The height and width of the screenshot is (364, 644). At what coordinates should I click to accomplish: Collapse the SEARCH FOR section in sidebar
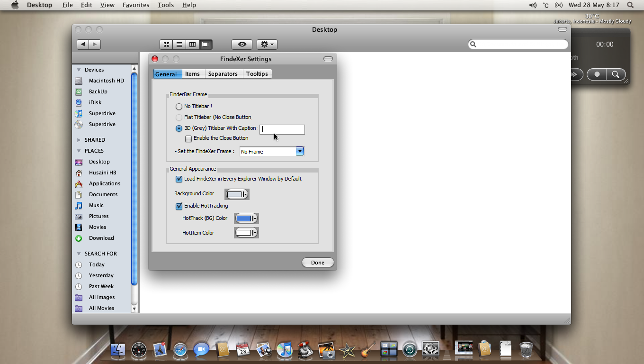79,254
